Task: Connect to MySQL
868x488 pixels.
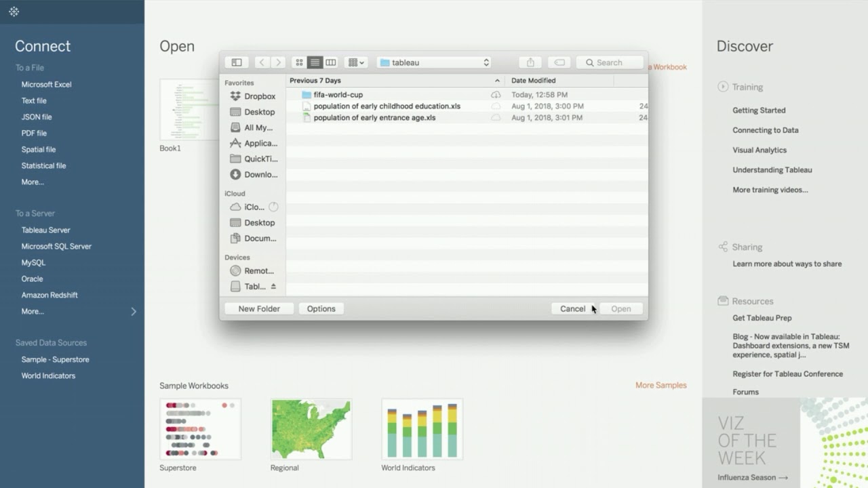Action: coord(33,263)
